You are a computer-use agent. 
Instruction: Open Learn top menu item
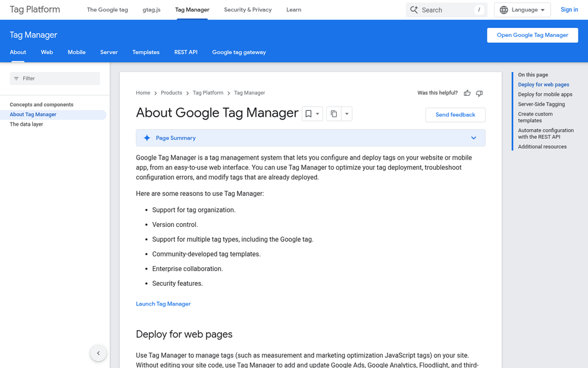point(293,10)
